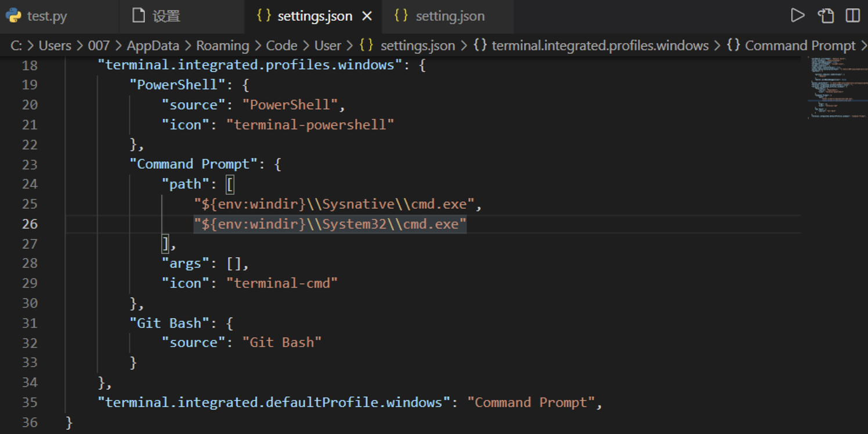This screenshot has width=868, height=434.
Task: Switch to the 设置 tab
Action: click(x=182, y=16)
